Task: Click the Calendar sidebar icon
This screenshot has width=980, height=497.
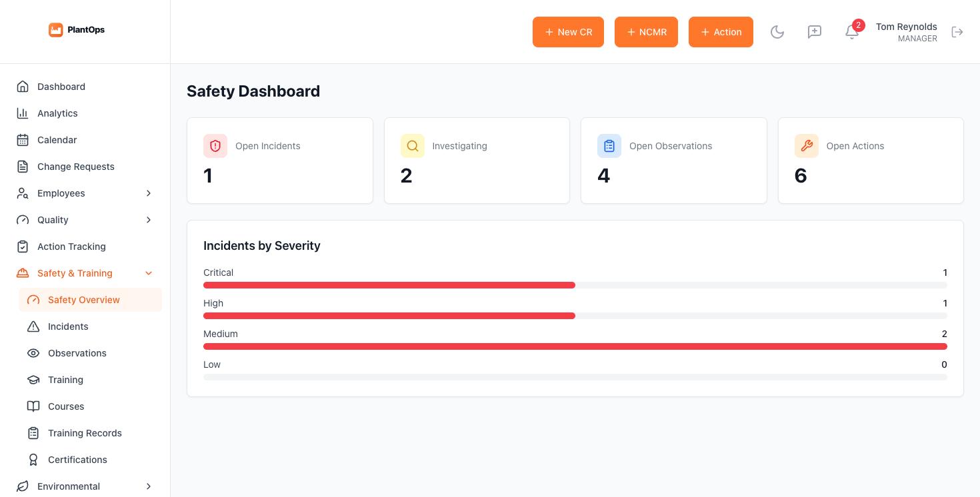Action: click(x=23, y=140)
